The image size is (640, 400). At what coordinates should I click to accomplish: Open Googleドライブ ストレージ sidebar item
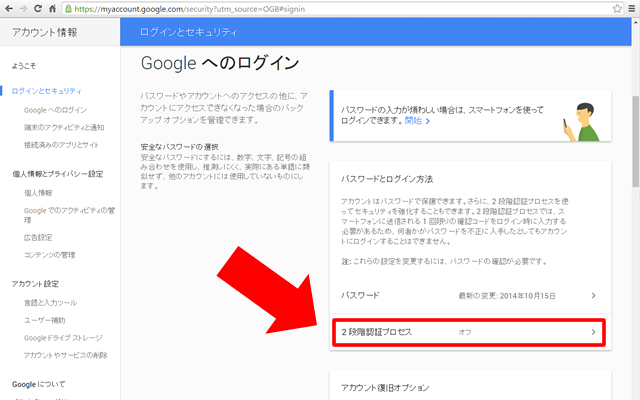(63, 338)
